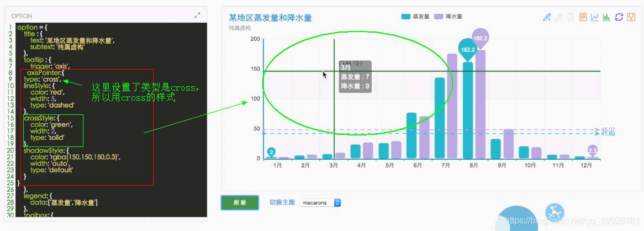The image size is (644, 231).
Task: Click the network graph bubble icon
Action: click(555, 213)
